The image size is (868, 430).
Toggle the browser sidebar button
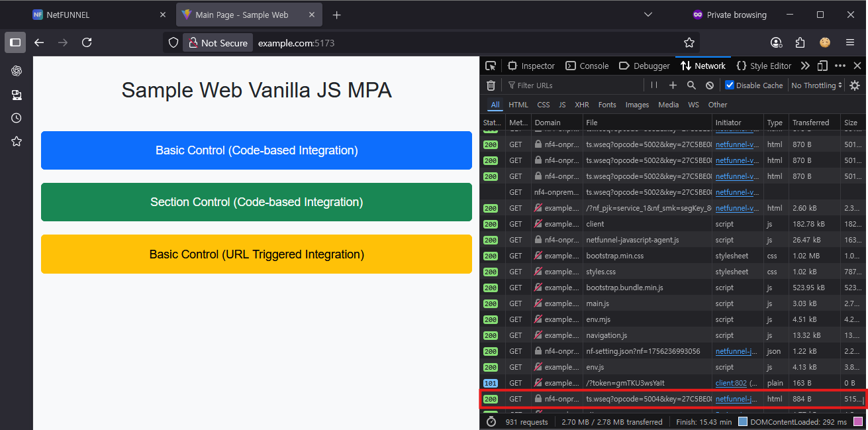pyautogui.click(x=15, y=42)
